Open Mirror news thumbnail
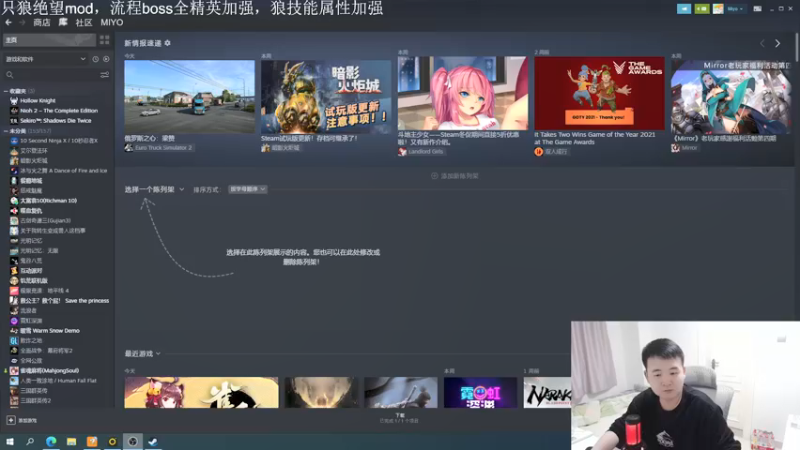This screenshot has width=800, height=450. click(x=732, y=97)
